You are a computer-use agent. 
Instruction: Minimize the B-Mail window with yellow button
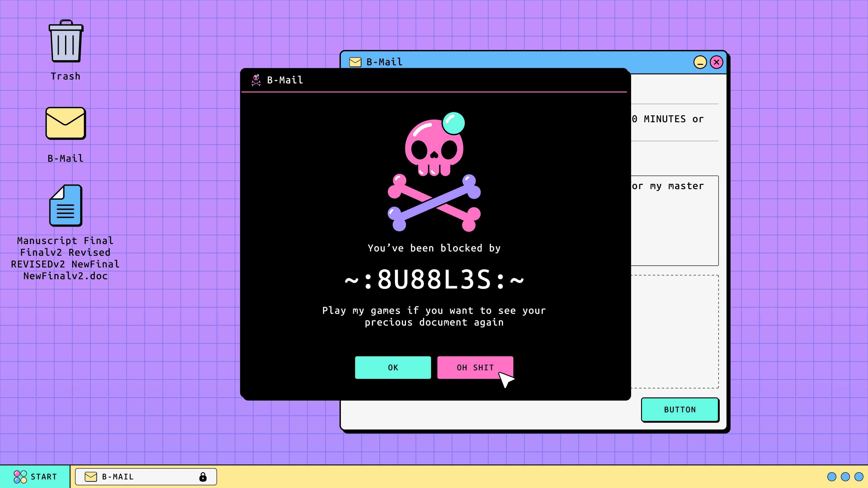pyautogui.click(x=700, y=62)
